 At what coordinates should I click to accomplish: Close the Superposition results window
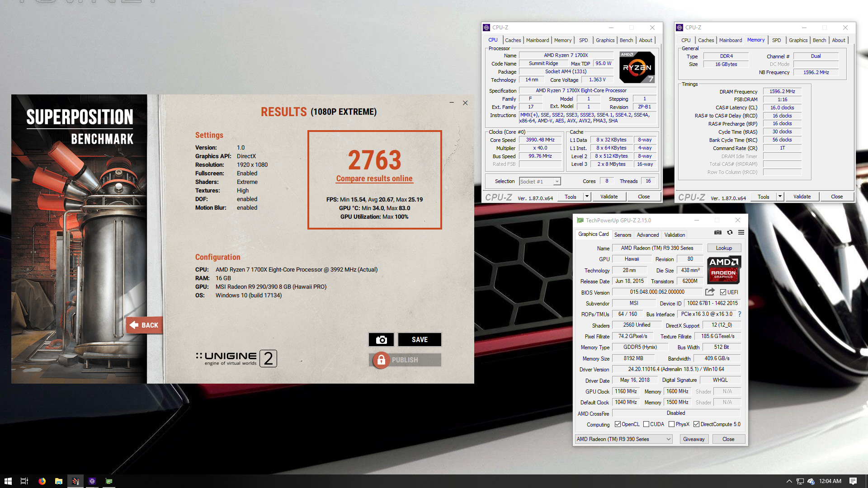click(465, 103)
